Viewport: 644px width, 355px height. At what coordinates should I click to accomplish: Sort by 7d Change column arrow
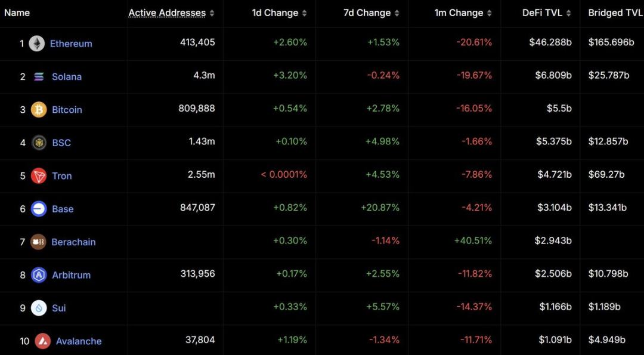pos(396,13)
